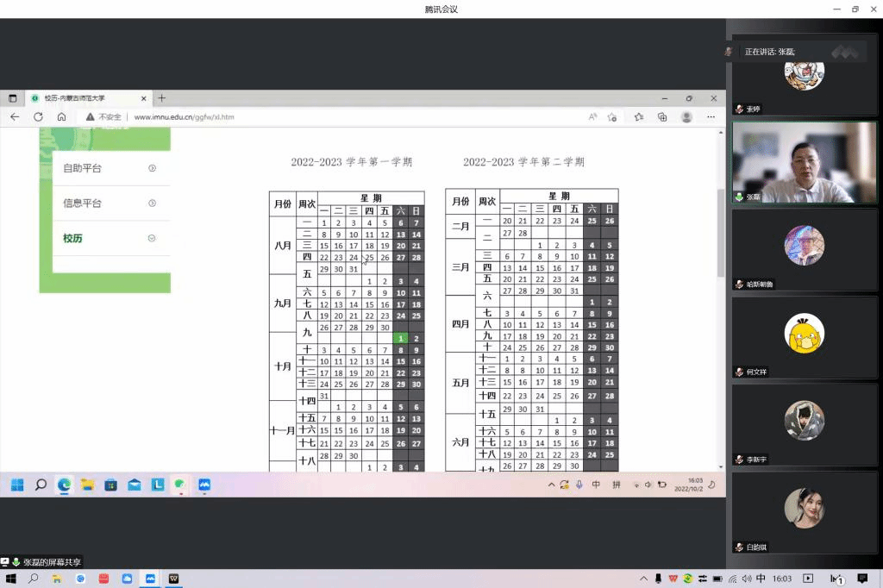Select participant 何文祥's avatar tile

[x=804, y=338]
